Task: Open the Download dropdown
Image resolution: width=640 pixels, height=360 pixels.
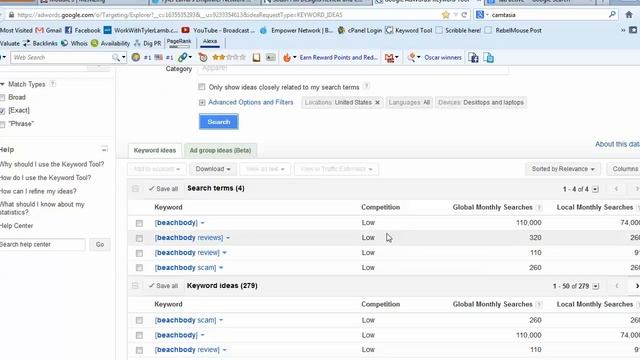Action: pyautogui.click(x=213, y=169)
